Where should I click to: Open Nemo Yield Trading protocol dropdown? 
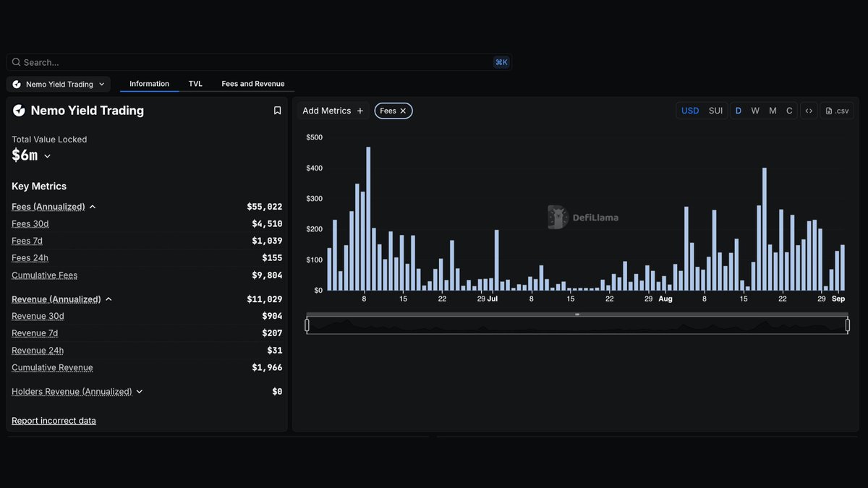(59, 84)
